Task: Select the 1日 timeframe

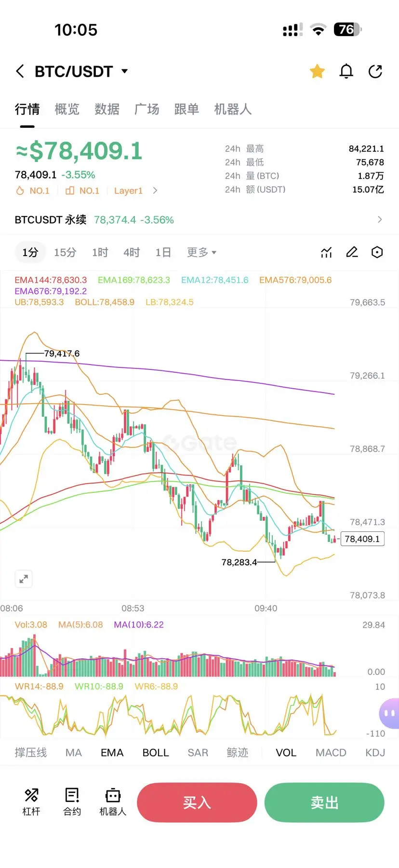Action: pos(163,252)
